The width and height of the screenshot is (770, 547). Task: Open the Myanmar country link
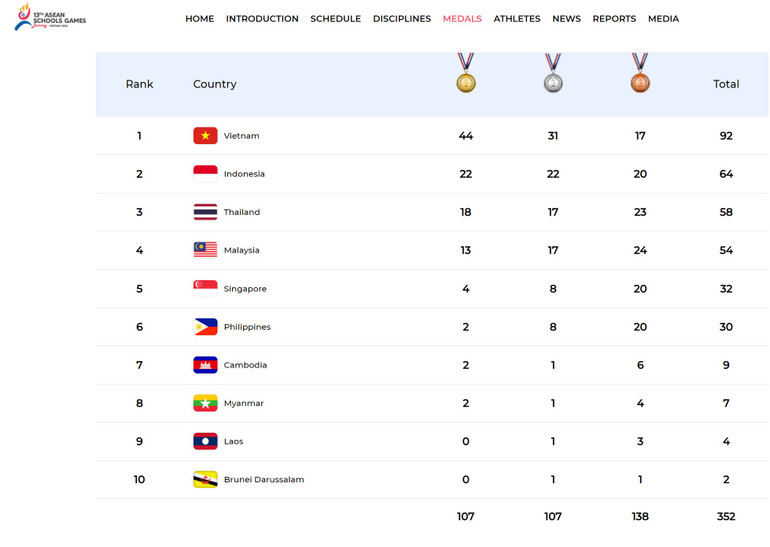click(x=243, y=403)
